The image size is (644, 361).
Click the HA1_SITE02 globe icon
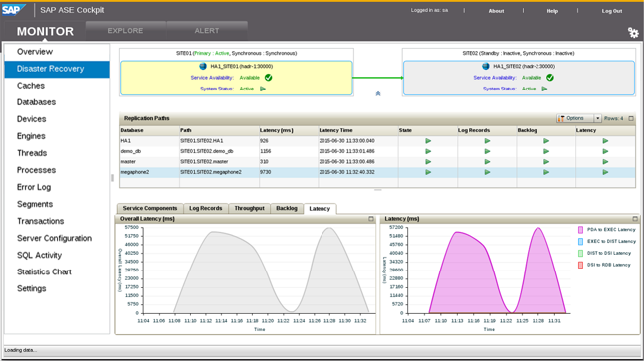486,66
